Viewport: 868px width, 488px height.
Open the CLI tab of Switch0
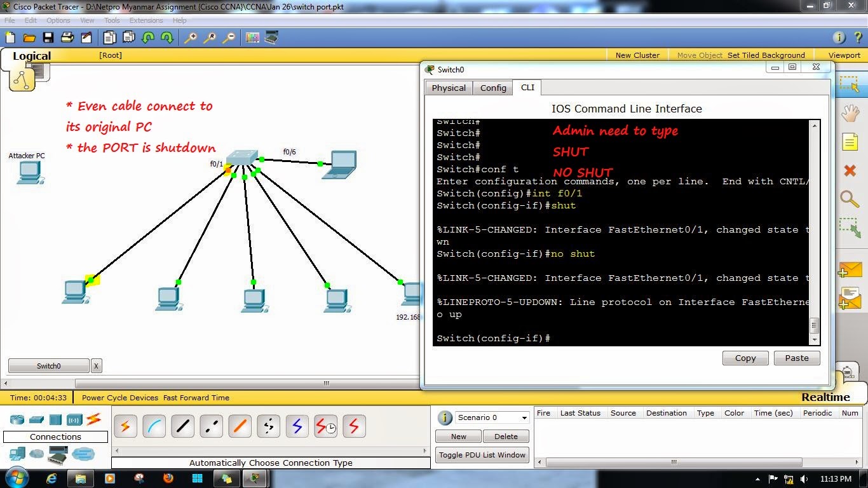click(x=527, y=88)
